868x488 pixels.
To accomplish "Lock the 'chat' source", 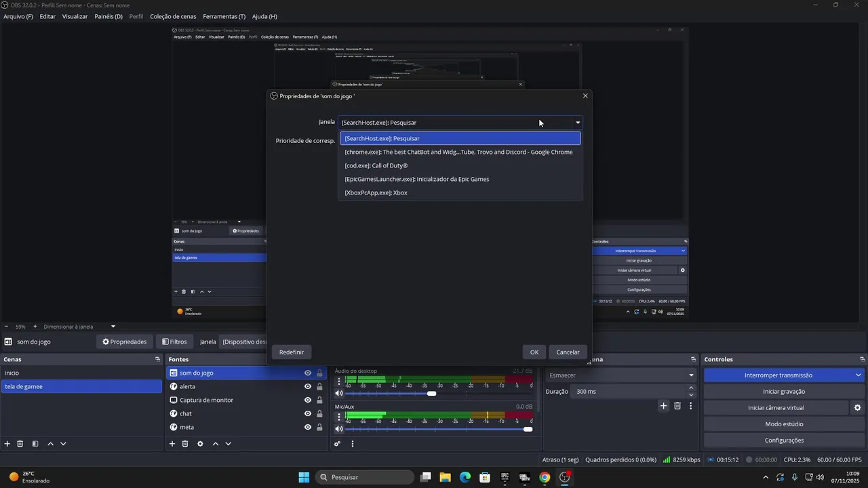I will [319, 413].
